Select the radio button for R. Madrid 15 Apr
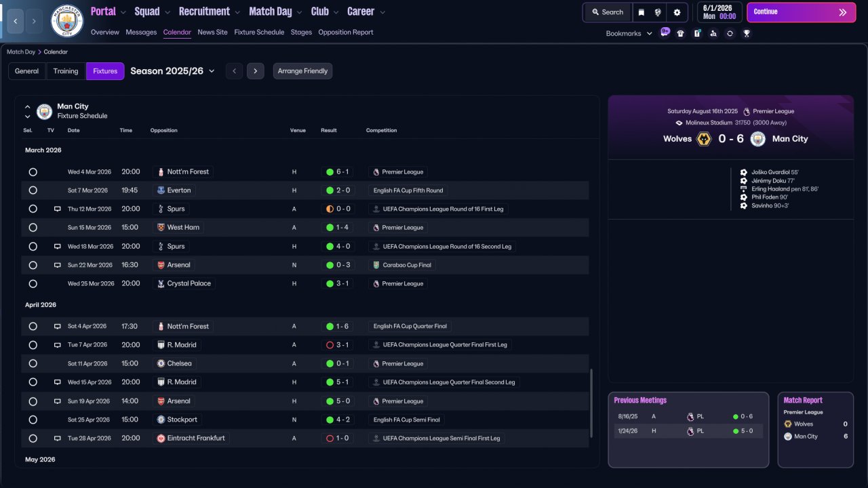The width and height of the screenshot is (868, 488). tap(33, 382)
